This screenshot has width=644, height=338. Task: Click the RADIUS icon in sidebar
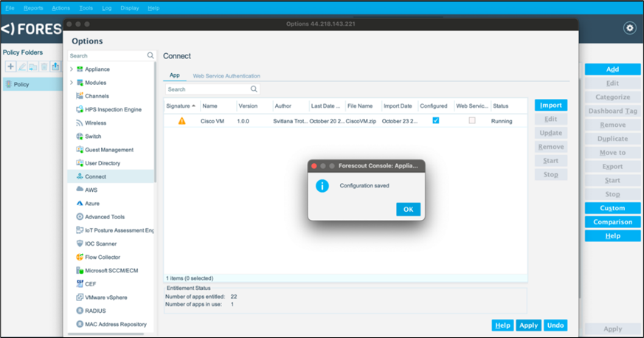[80, 311]
